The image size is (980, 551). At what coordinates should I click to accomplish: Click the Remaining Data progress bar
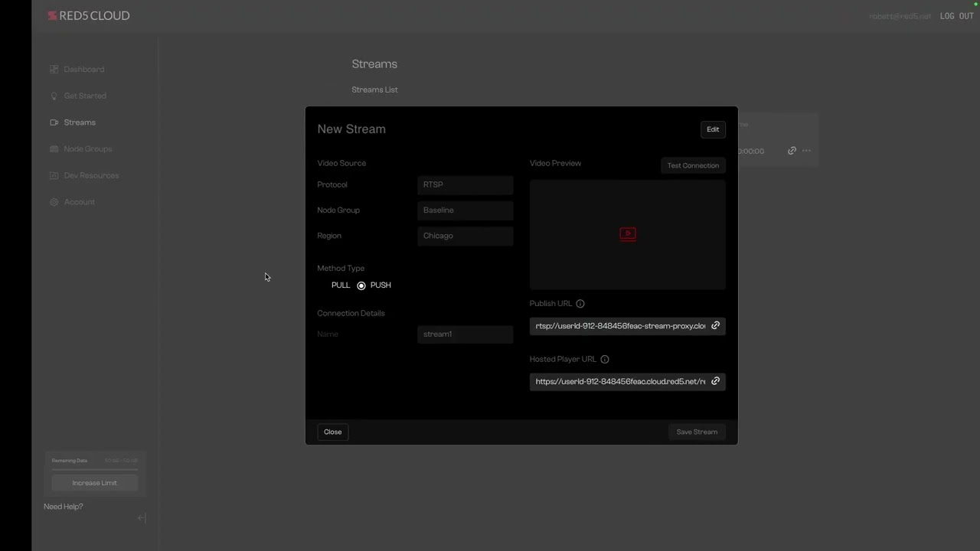point(95,469)
